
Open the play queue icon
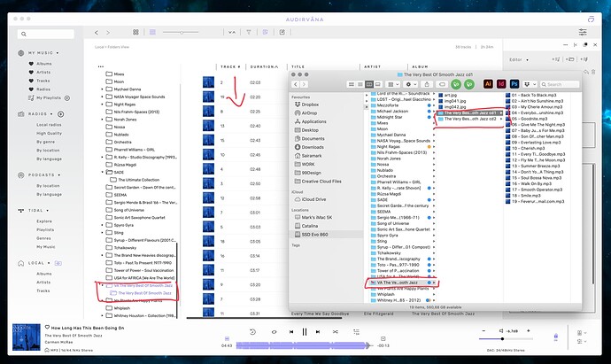click(356, 332)
